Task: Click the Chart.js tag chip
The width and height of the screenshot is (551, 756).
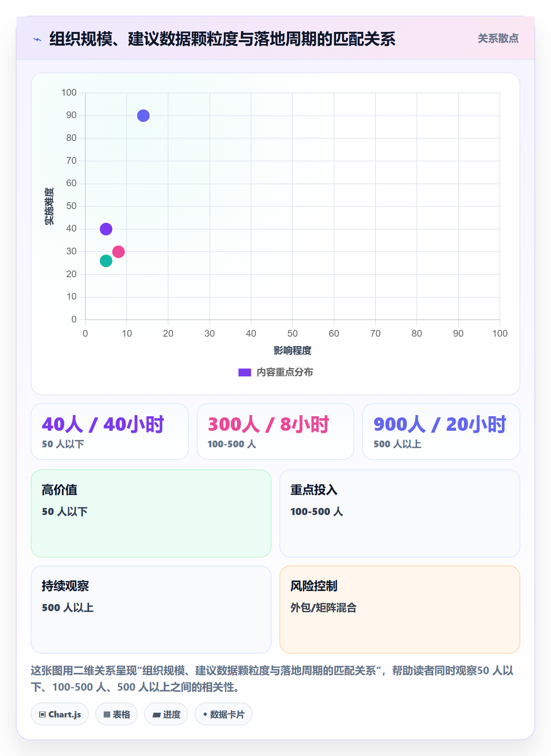Action: click(60, 714)
